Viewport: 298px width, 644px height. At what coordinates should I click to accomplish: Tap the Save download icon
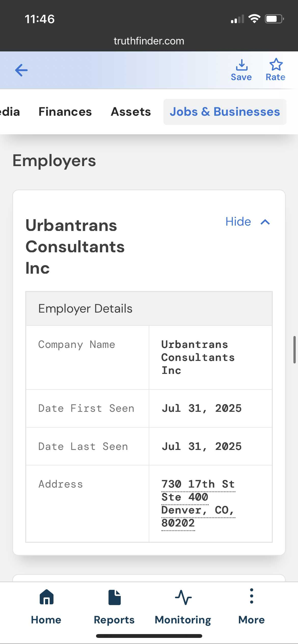coord(241,65)
